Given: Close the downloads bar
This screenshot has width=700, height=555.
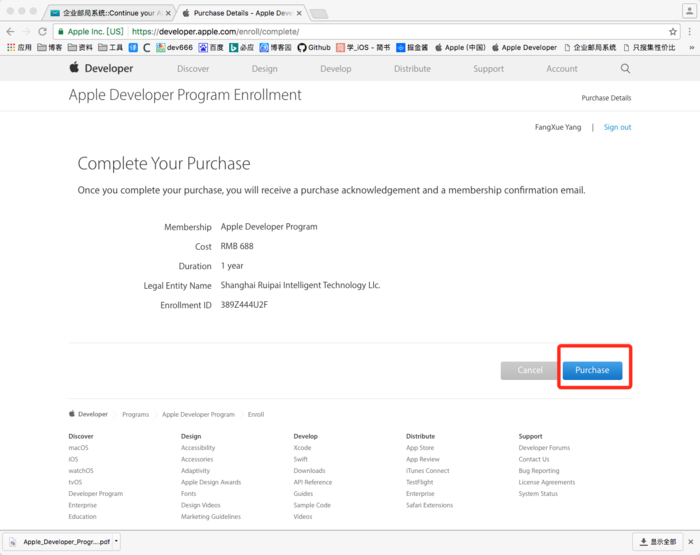Looking at the screenshot, I should [x=691, y=542].
